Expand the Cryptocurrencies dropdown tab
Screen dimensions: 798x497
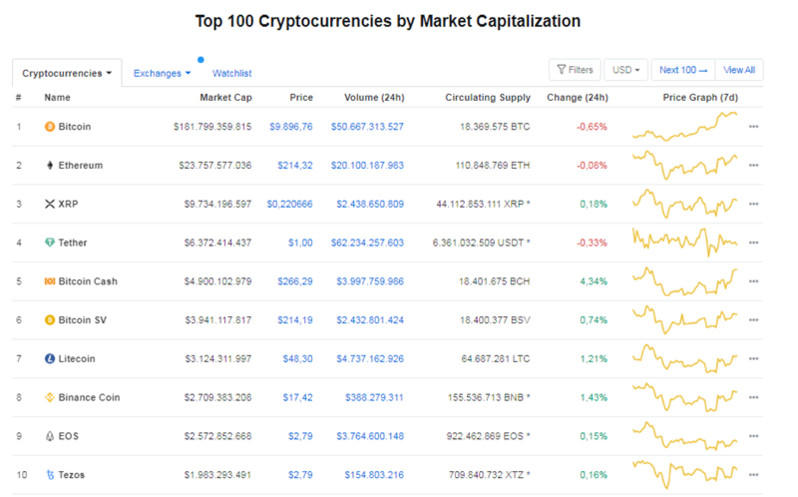pyautogui.click(x=66, y=73)
